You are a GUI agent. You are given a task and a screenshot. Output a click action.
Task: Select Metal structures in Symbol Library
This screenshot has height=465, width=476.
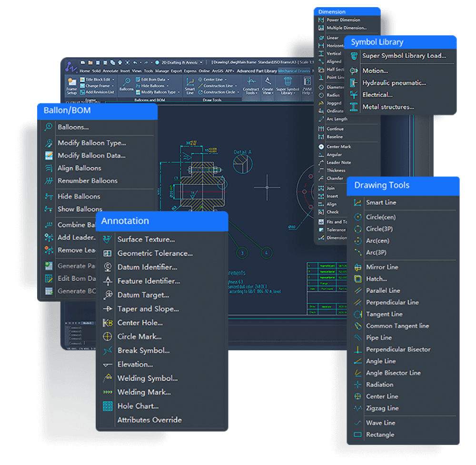[x=388, y=107]
